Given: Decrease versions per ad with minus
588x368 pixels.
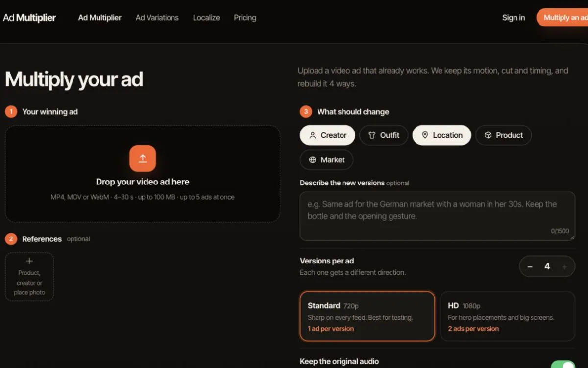Looking at the screenshot, I should click(530, 267).
